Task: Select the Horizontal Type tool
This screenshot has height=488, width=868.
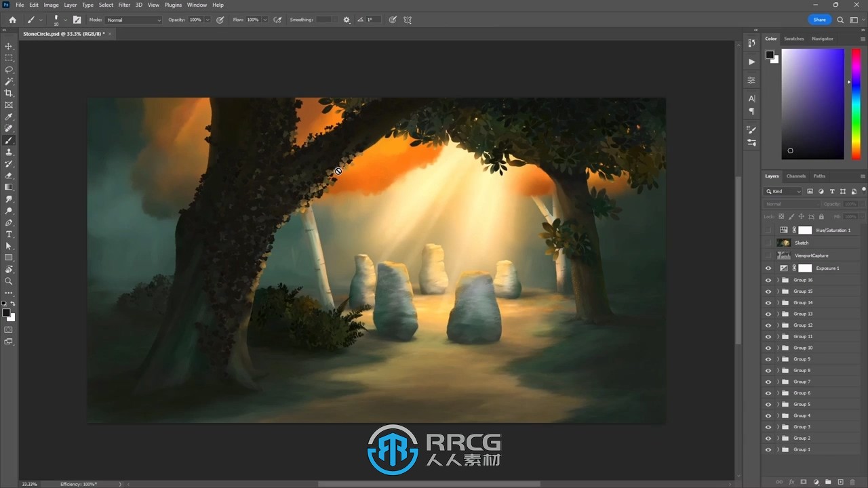Action: point(9,235)
